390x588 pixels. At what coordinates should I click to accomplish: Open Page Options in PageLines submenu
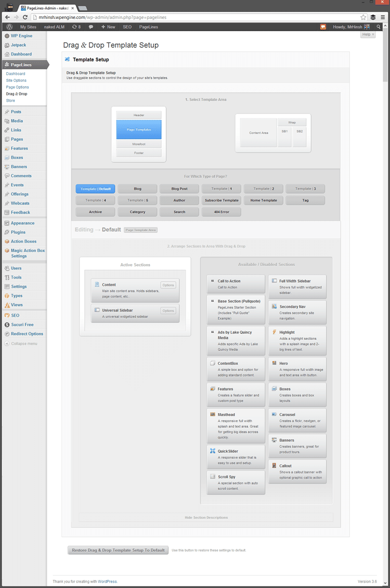tap(18, 87)
